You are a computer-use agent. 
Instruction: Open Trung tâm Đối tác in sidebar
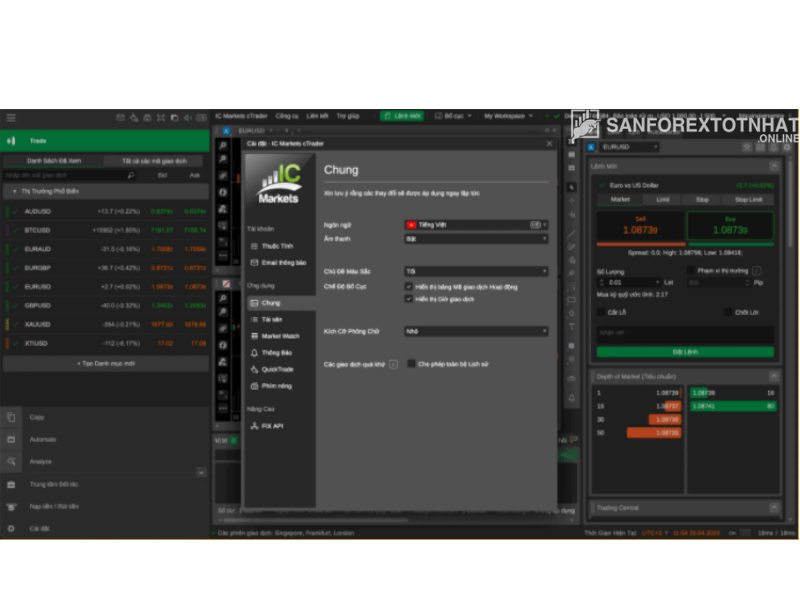click(x=105, y=484)
